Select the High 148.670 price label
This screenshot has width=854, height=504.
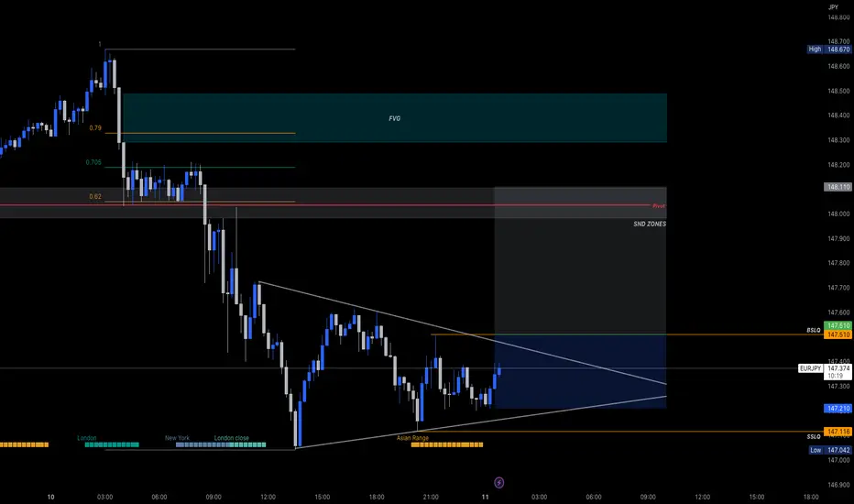828,49
